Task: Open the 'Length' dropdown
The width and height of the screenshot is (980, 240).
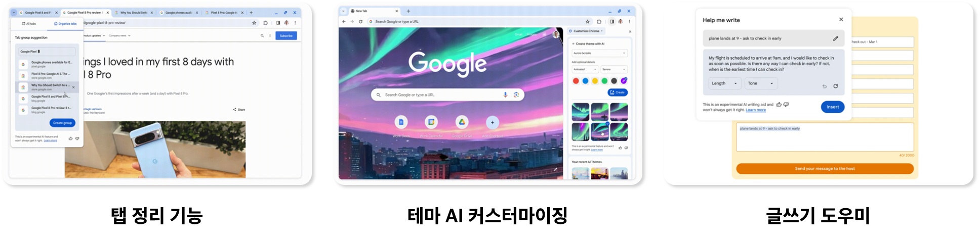Action: tap(724, 83)
